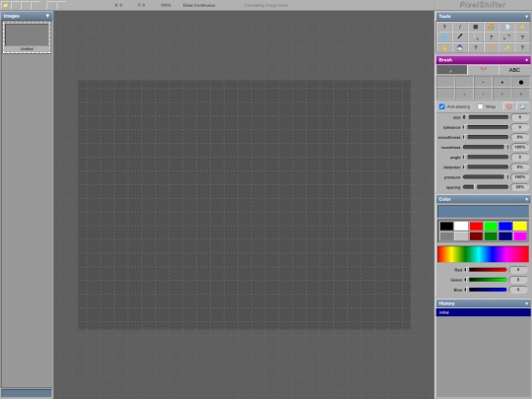Pick the bright blue color swatch
This screenshot has width=532, height=399.
[505, 226]
